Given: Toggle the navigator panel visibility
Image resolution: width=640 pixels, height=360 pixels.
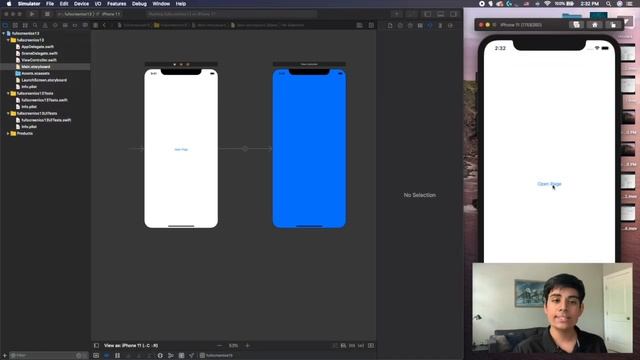Looking at the screenshot, I should (x=427, y=14).
